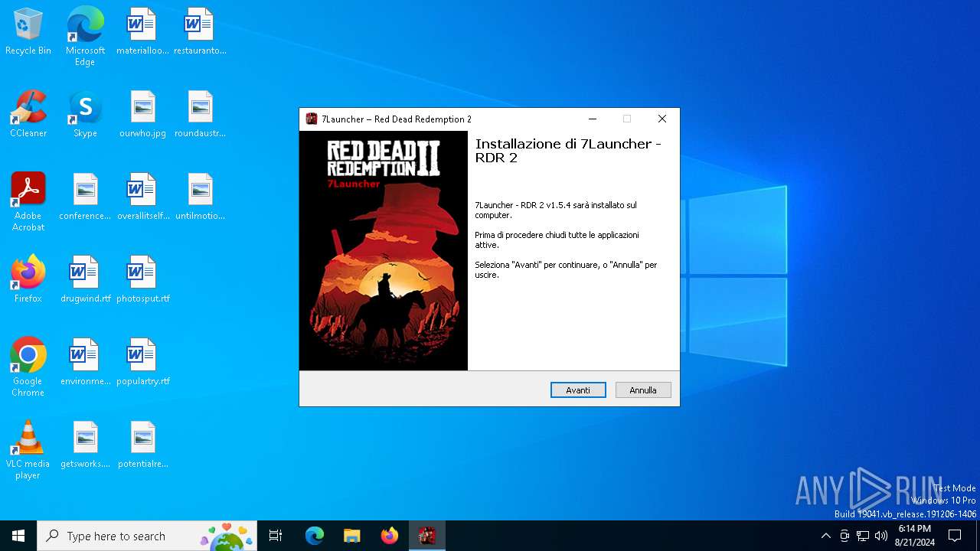Select the potentialre... image file icon

click(142, 445)
